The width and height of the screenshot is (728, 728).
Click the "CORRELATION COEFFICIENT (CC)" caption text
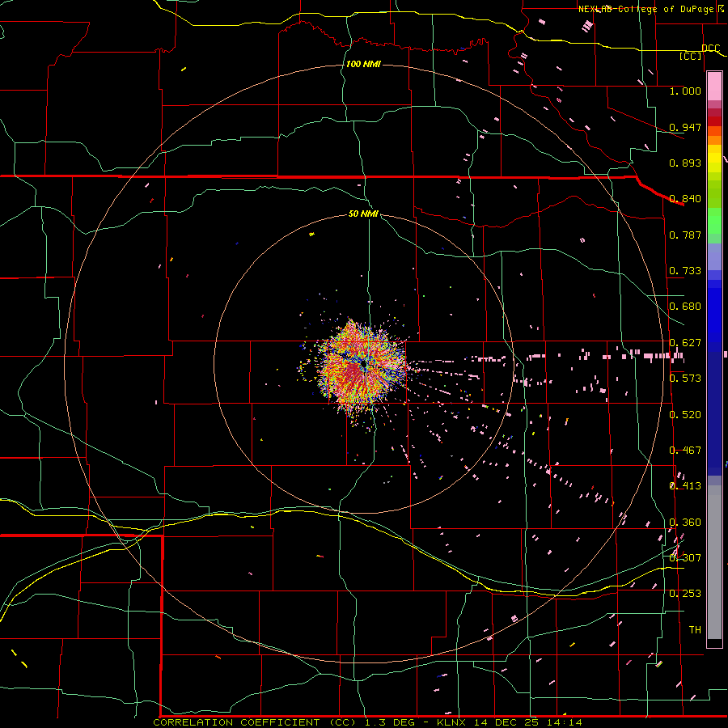pyautogui.click(x=255, y=722)
